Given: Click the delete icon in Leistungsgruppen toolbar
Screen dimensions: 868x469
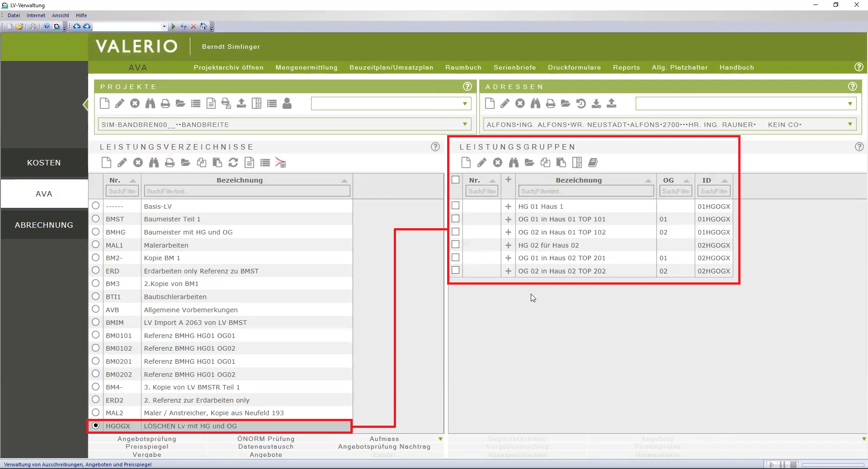Looking at the screenshot, I should point(497,163).
